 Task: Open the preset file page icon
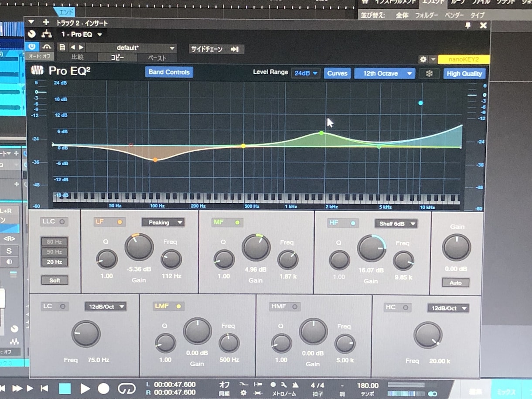62,48
